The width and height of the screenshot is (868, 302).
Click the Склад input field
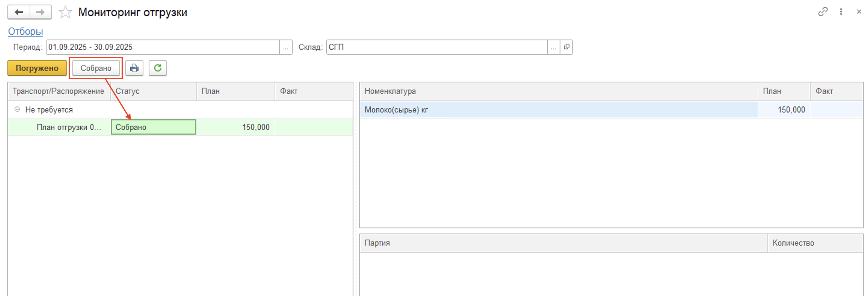click(x=436, y=47)
